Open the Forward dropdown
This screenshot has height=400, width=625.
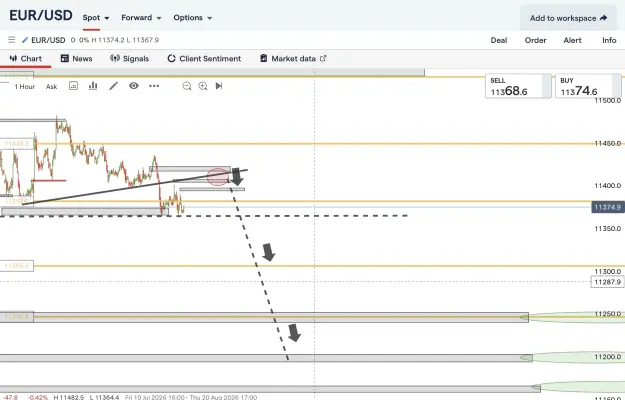pyautogui.click(x=141, y=18)
